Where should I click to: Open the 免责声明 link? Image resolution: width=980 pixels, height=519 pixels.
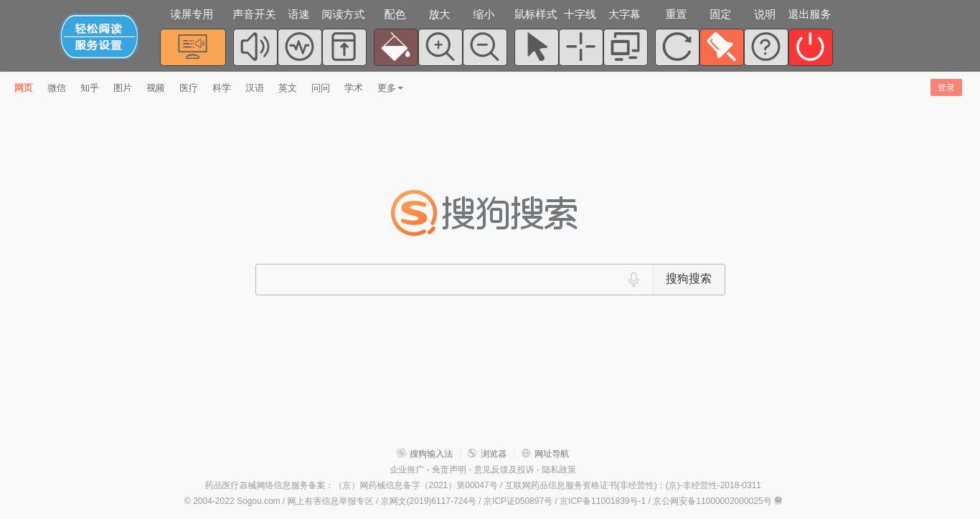click(449, 470)
